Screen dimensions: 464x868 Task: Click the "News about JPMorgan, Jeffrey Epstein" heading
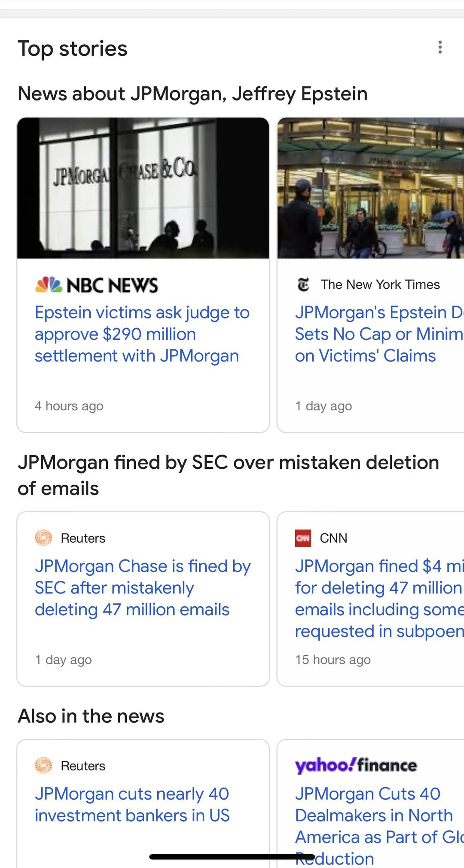click(192, 94)
